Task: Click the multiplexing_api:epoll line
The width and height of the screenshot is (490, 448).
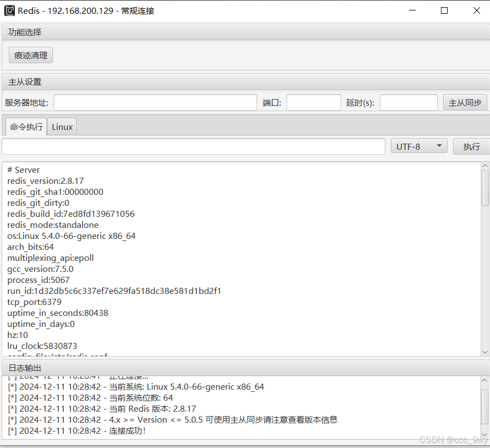Action: click(x=51, y=258)
